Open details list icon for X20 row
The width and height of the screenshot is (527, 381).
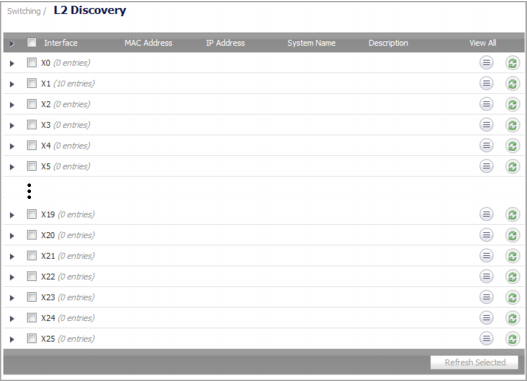point(486,235)
